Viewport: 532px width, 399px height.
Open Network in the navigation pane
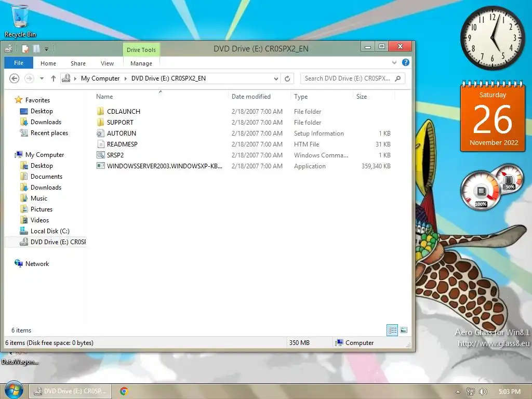[37, 263]
